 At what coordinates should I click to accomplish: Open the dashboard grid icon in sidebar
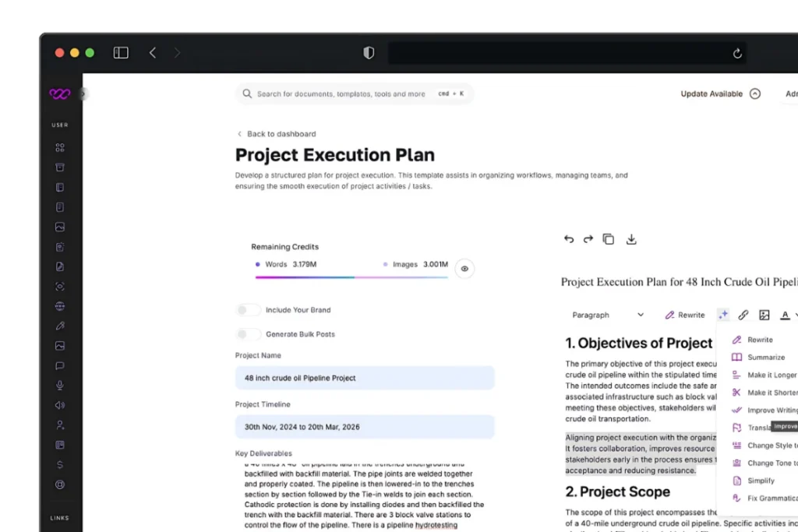[x=59, y=147]
